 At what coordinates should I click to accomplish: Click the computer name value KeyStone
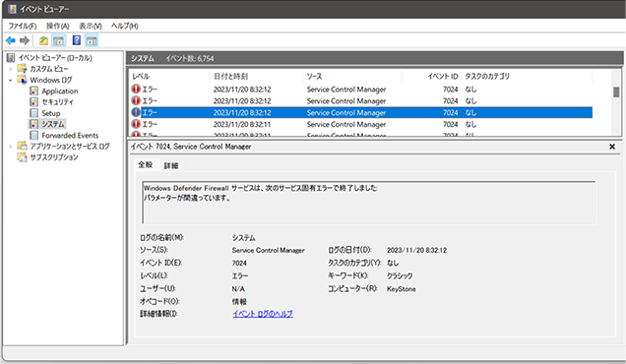(x=401, y=289)
